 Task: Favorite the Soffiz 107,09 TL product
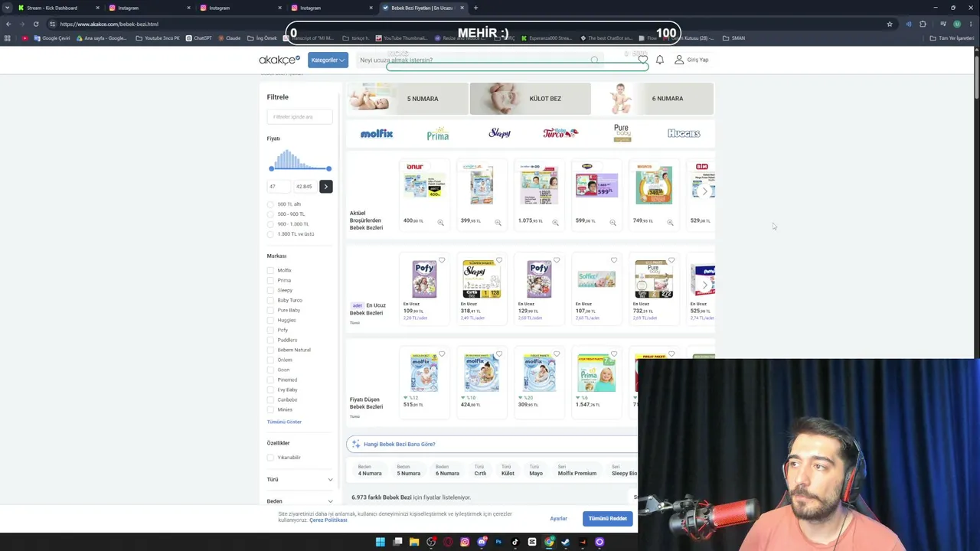tap(614, 260)
